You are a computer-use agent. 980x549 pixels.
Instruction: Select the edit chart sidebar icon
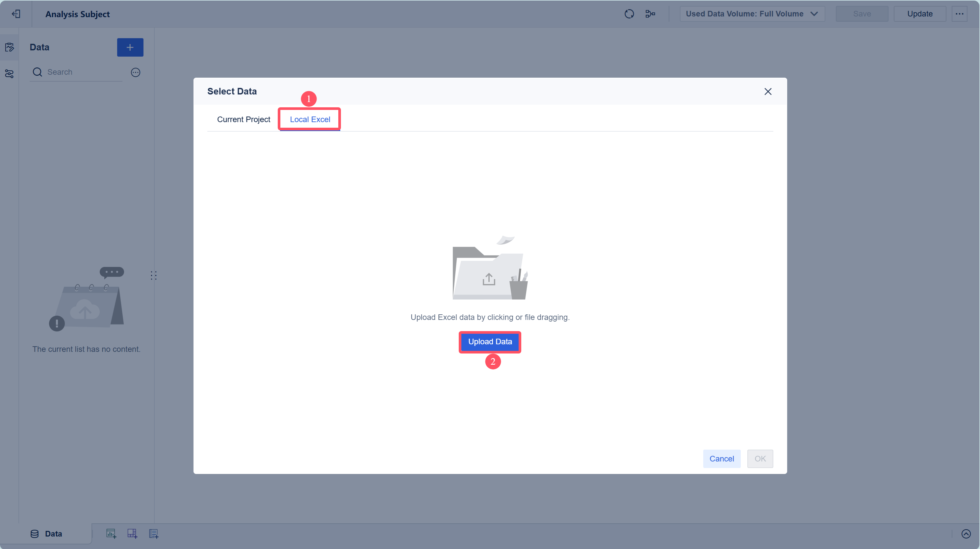click(10, 47)
